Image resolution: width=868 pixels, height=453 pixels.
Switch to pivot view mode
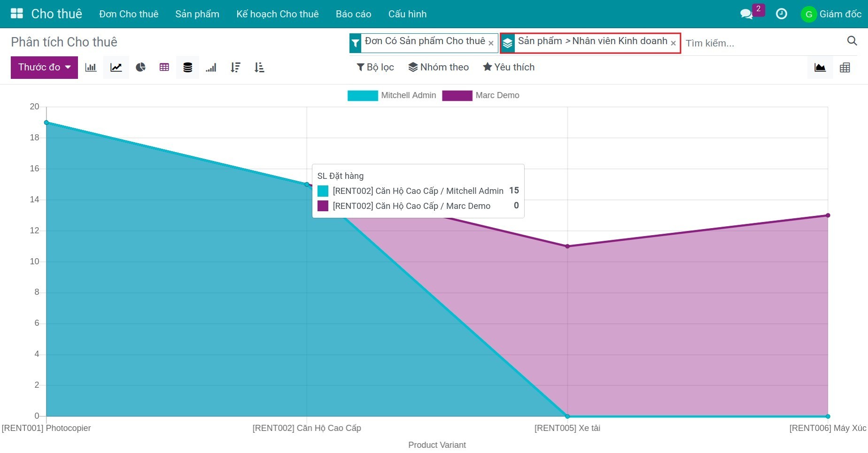point(845,68)
